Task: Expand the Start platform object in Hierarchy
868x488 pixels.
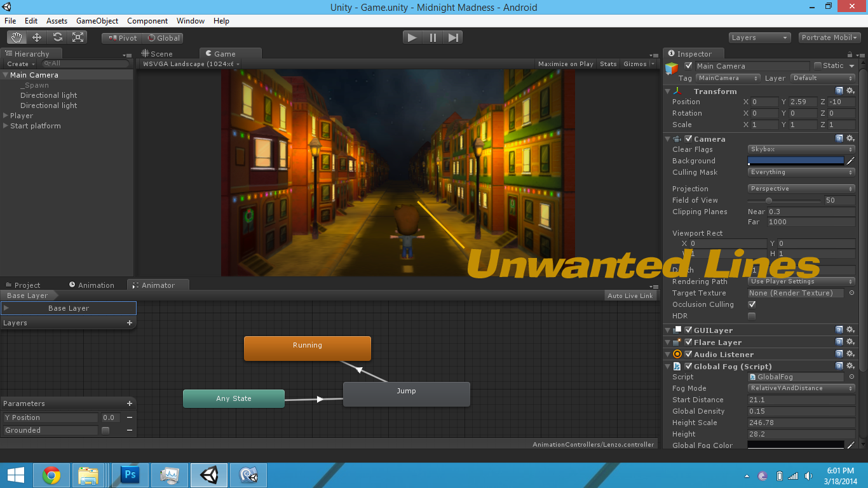Action: click(5, 126)
